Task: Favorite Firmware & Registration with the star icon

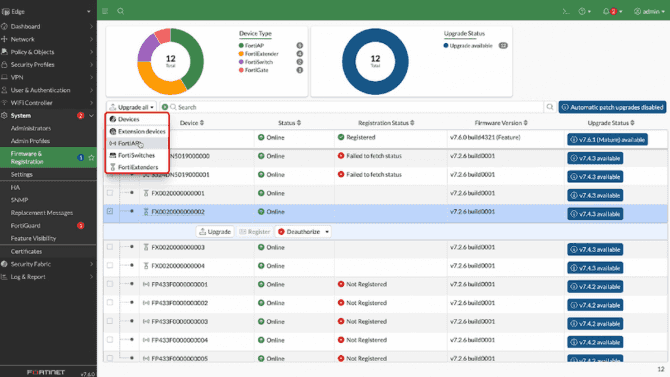Action: pyautogui.click(x=91, y=158)
